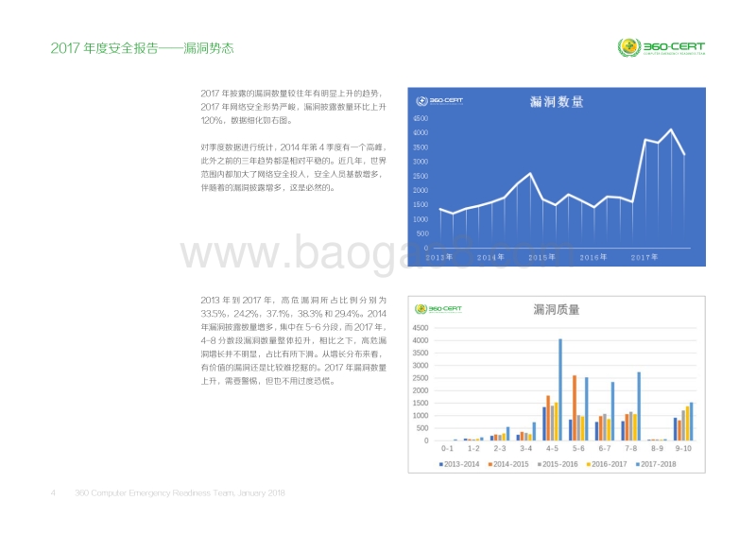Click the 360-CERT logo in the 漏洞质量 chart

point(438,309)
